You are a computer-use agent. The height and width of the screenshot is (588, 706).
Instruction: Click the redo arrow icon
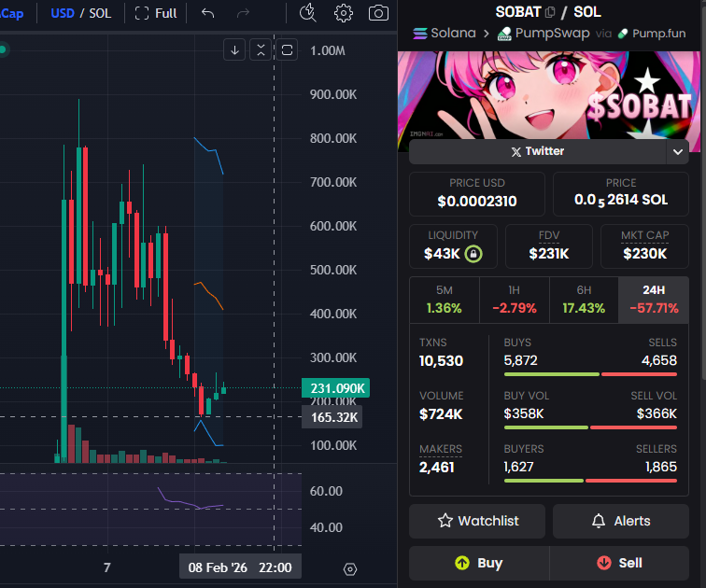click(x=243, y=13)
